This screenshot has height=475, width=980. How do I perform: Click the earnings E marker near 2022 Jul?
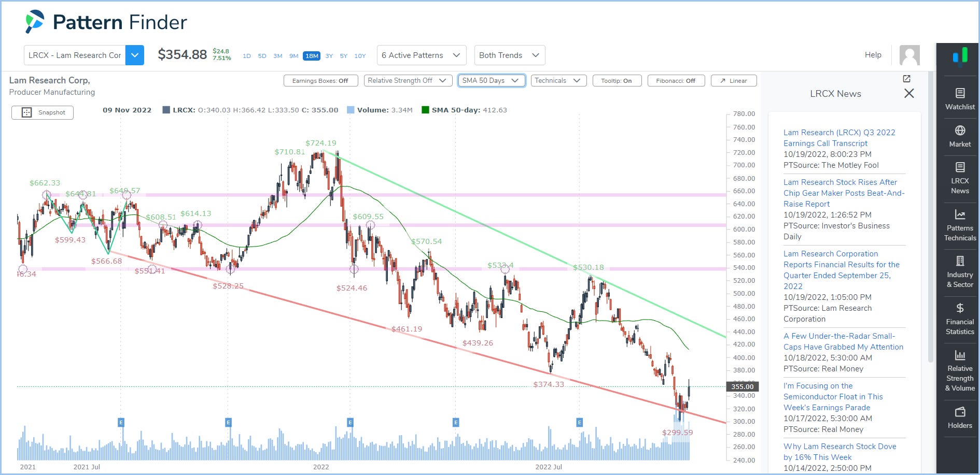[579, 422]
